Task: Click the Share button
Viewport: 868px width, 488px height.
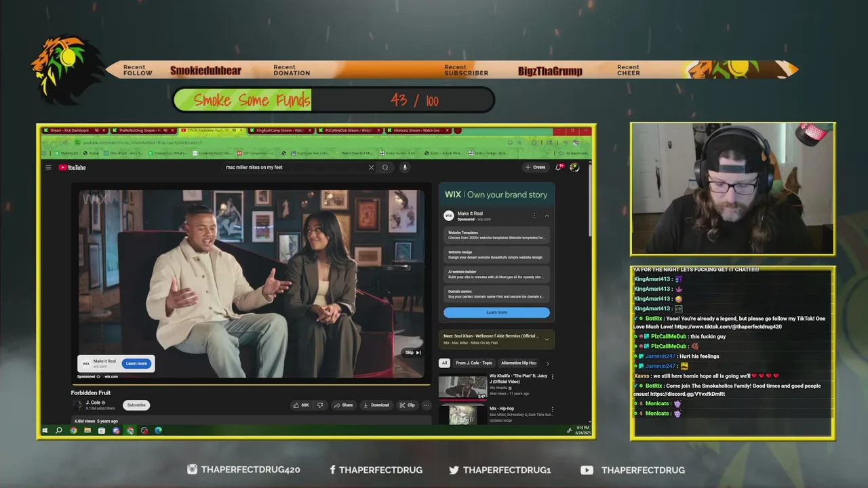Action: (x=343, y=405)
